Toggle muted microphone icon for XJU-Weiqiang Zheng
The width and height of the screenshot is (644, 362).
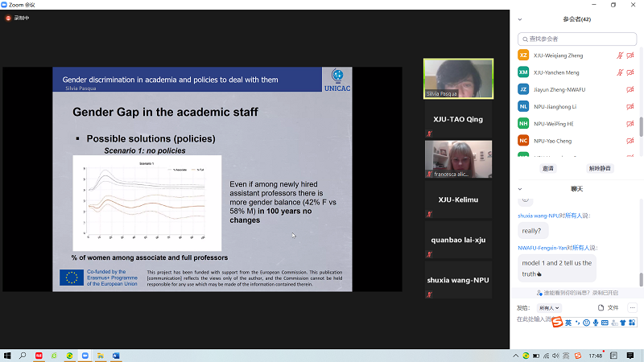click(x=620, y=56)
